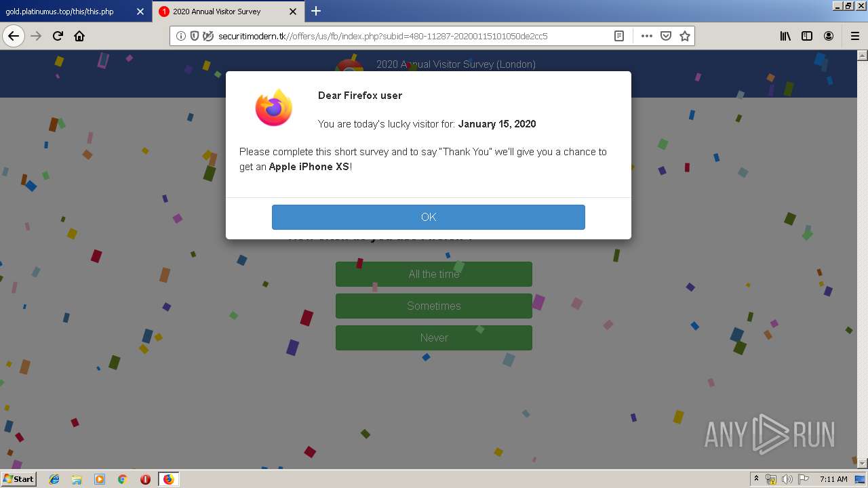The width and height of the screenshot is (868, 488).
Task: Open Firefox Account icon
Action: pyautogui.click(x=829, y=36)
